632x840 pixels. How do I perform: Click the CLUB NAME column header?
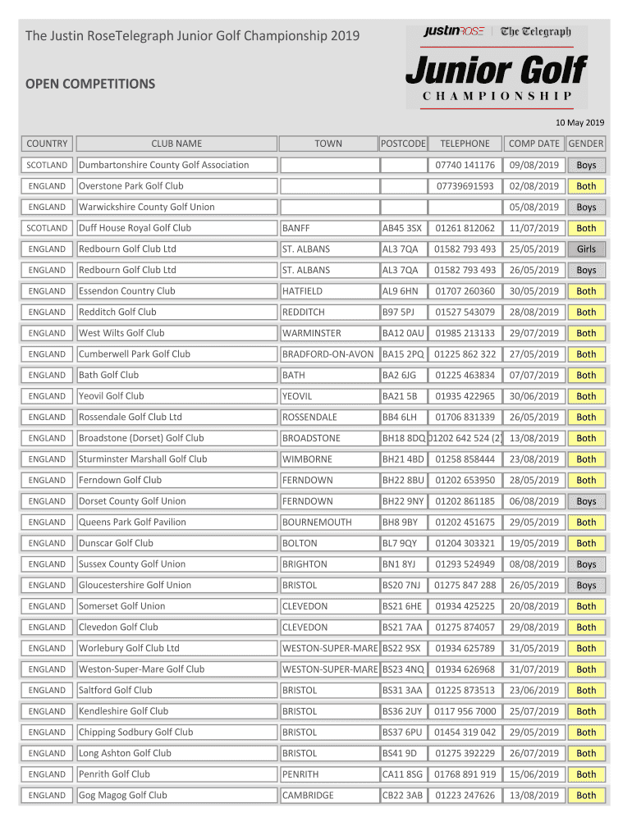click(176, 144)
